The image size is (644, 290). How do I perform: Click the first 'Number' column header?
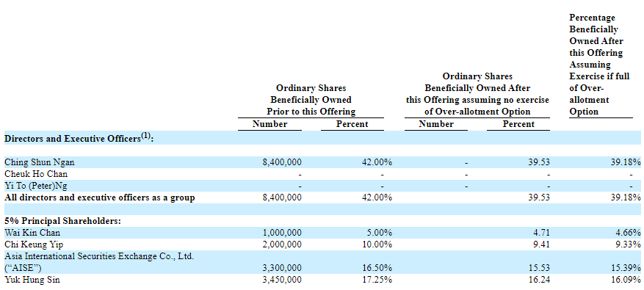(269, 124)
